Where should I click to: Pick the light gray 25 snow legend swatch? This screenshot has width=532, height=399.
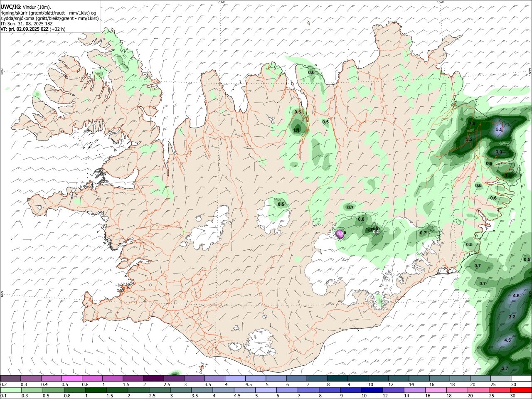(x=501, y=379)
